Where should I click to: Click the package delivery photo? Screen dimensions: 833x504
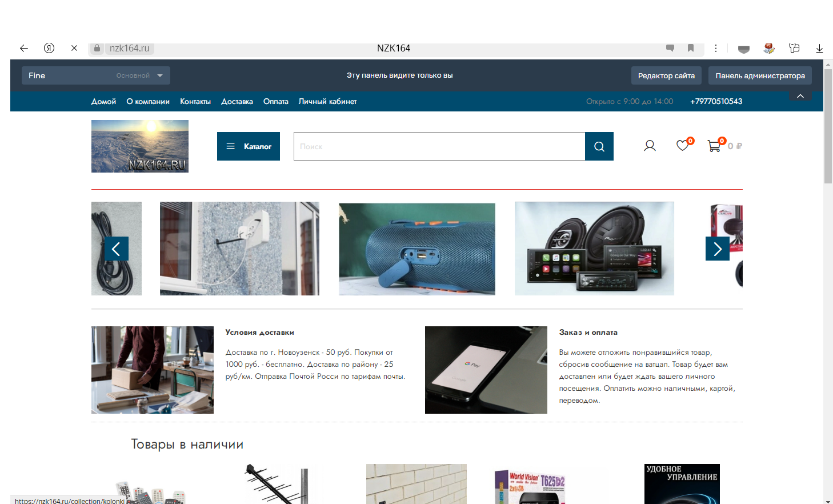153,370
